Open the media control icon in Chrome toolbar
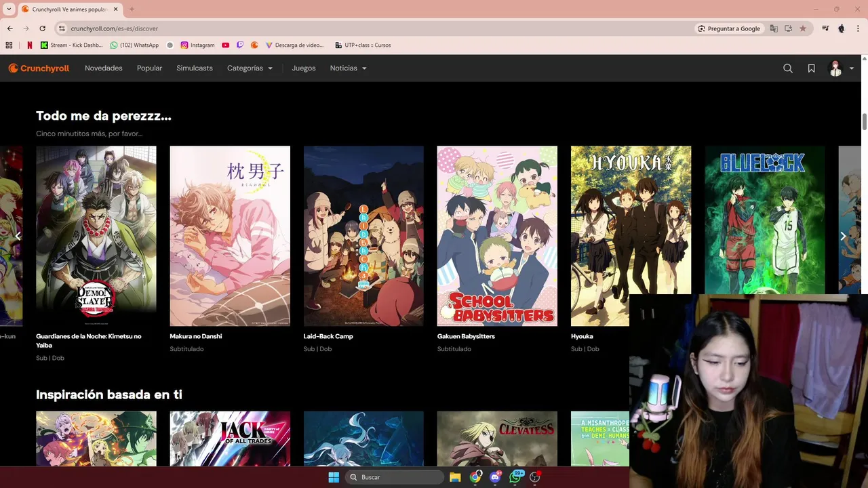The image size is (868, 488). coord(825,28)
